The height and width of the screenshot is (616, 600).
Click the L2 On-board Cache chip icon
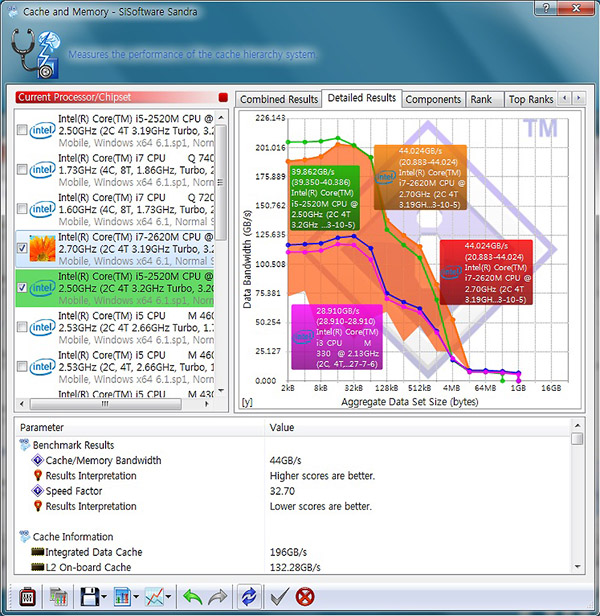tap(37, 567)
